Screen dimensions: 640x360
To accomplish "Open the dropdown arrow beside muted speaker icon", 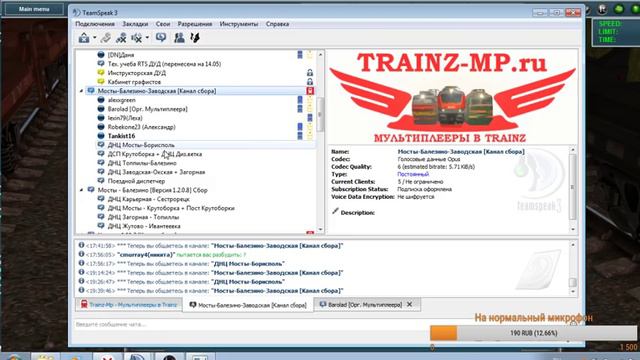I will pyautogui.click(x=147, y=38).
